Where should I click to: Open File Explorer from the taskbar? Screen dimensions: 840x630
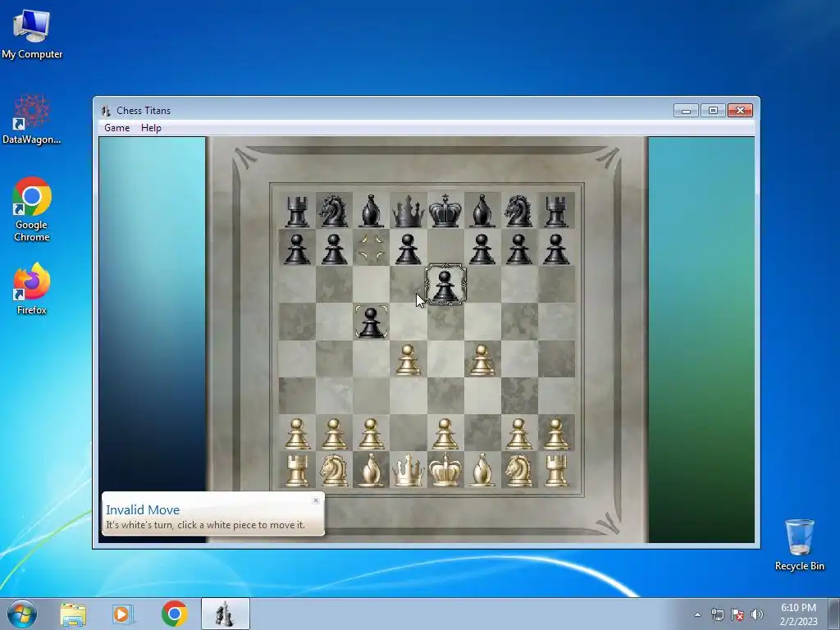[73, 614]
